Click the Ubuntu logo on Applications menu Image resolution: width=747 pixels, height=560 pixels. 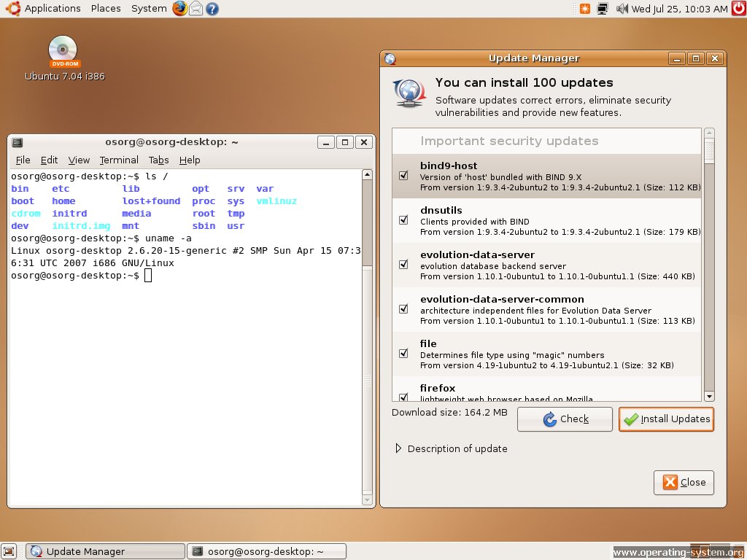12,9
